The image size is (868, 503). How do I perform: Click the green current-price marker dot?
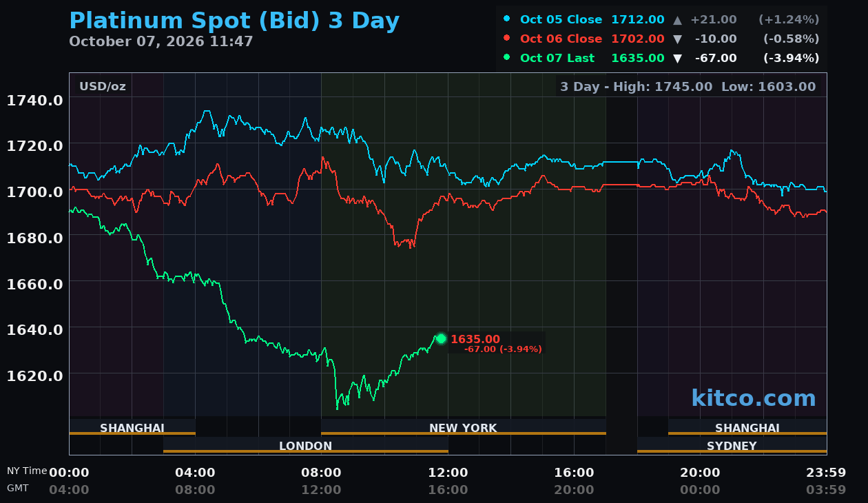(x=441, y=338)
